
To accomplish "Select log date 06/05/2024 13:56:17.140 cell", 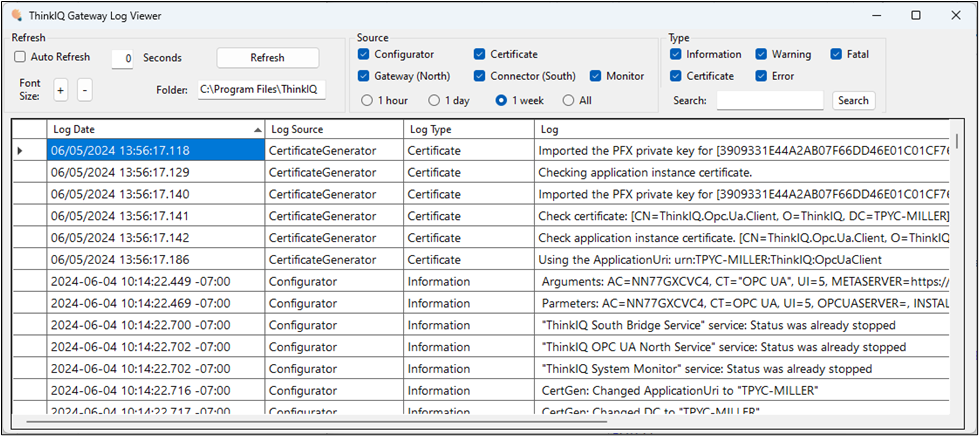I will (x=156, y=194).
